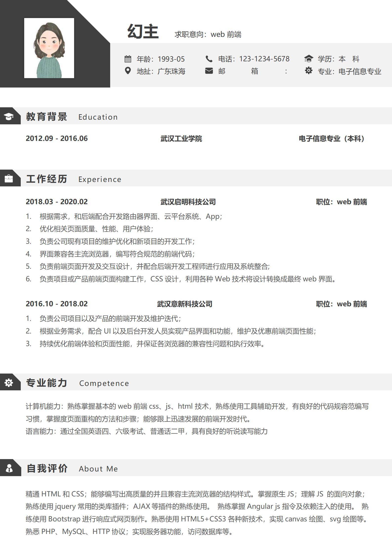392x555 pixels.
Task: Click the 求职意向 web 前端 text
Action: tap(208, 35)
